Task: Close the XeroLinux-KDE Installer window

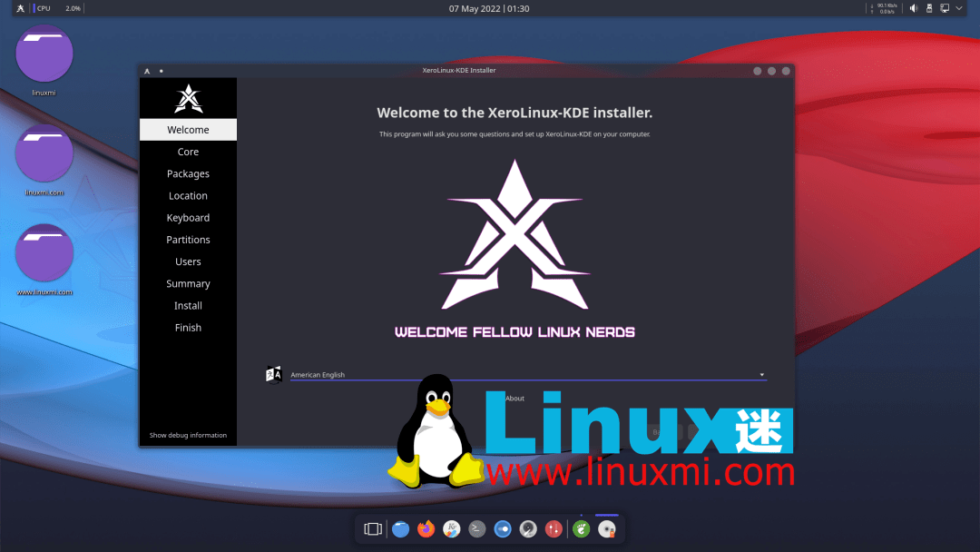Action: click(786, 71)
